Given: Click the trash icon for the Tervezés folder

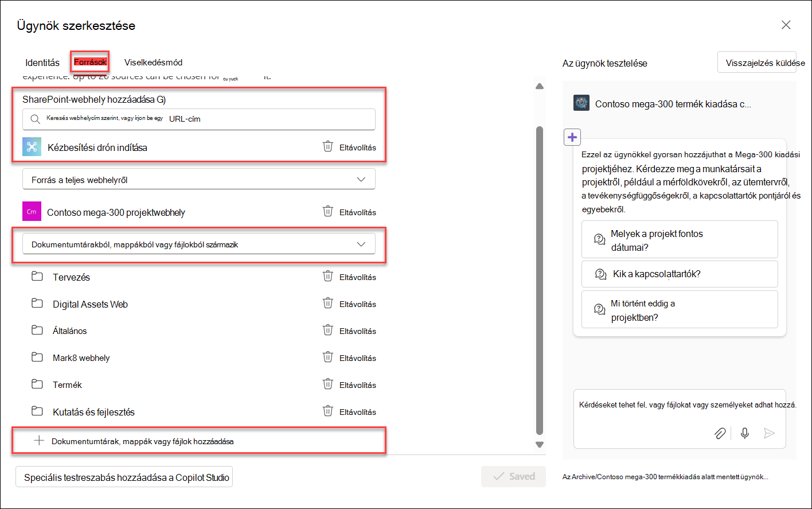Looking at the screenshot, I should point(327,276).
